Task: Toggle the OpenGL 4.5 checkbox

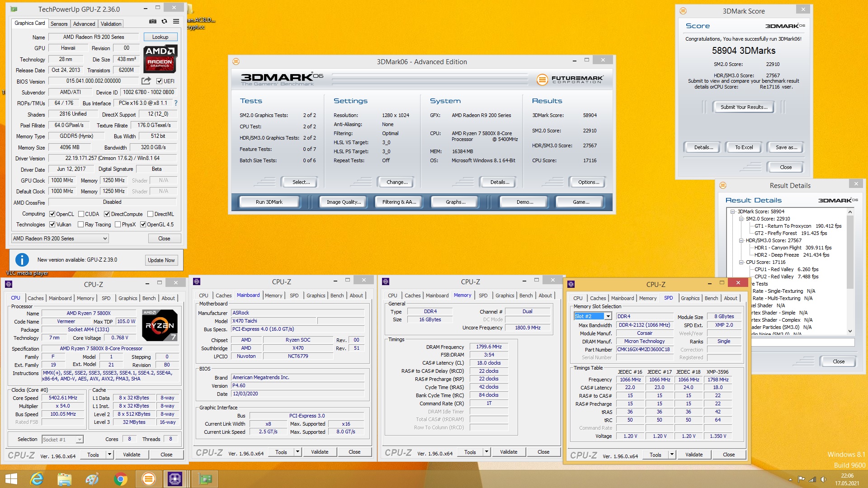Action: click(x=143, y=225)
